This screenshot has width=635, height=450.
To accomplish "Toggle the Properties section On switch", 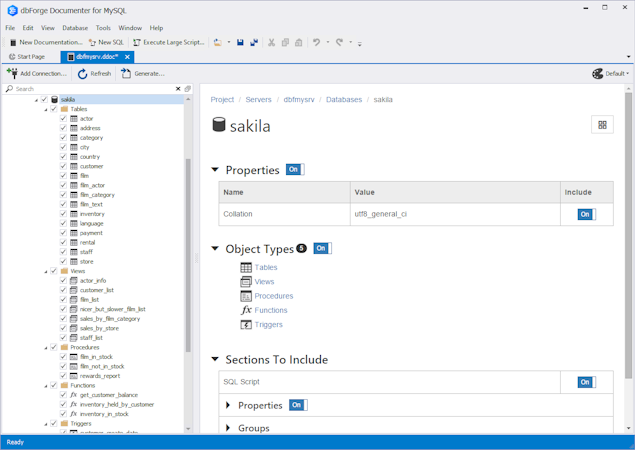I will coord(295,169).
